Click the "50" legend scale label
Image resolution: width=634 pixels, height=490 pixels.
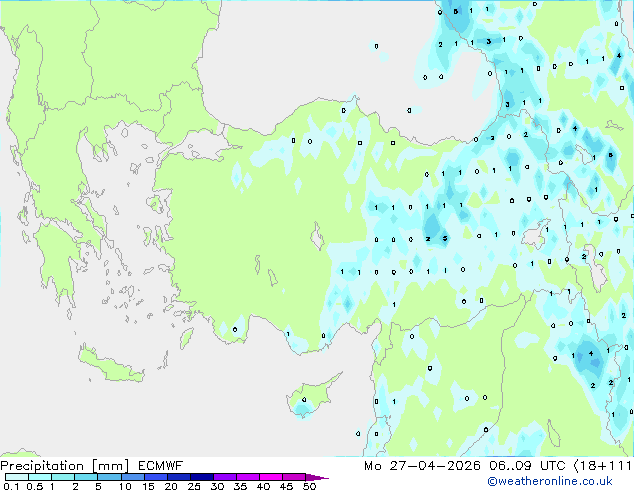pos(309,486)
